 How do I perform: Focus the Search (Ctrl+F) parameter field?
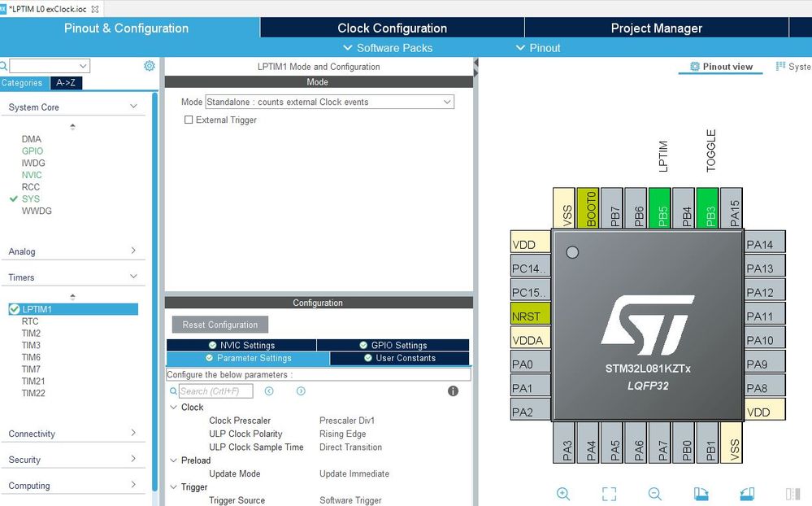click(216, 391)
